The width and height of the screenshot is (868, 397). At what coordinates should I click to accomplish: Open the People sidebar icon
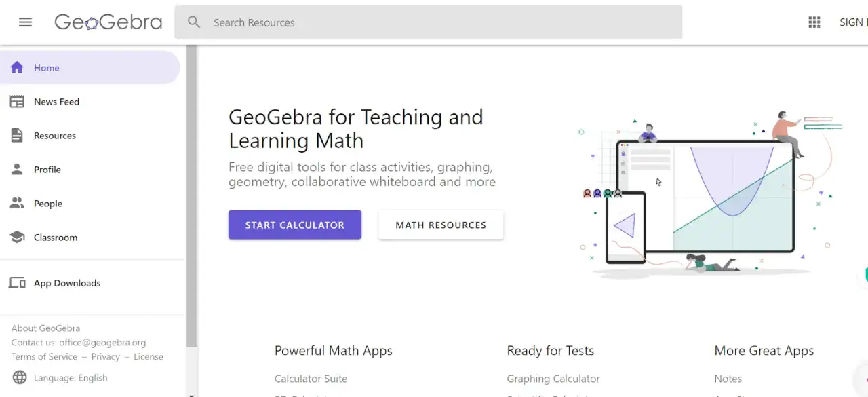tap(17, 203)
